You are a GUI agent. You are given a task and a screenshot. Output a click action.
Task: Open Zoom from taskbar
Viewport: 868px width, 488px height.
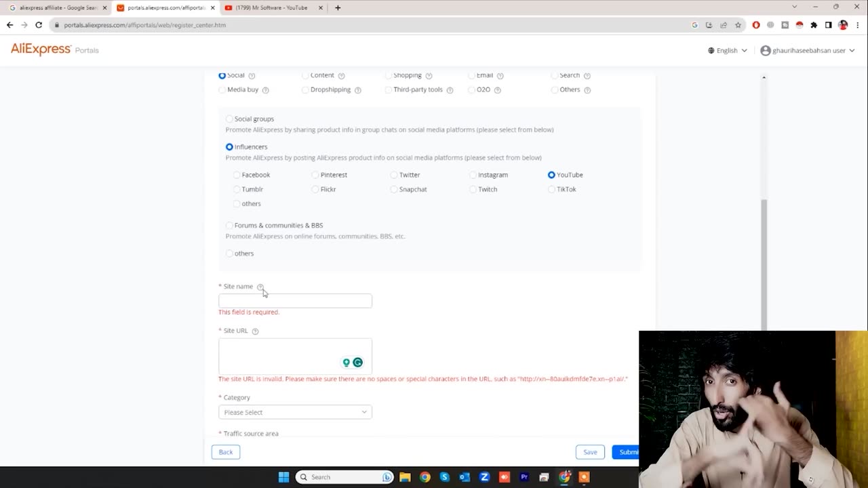(484, 477)
